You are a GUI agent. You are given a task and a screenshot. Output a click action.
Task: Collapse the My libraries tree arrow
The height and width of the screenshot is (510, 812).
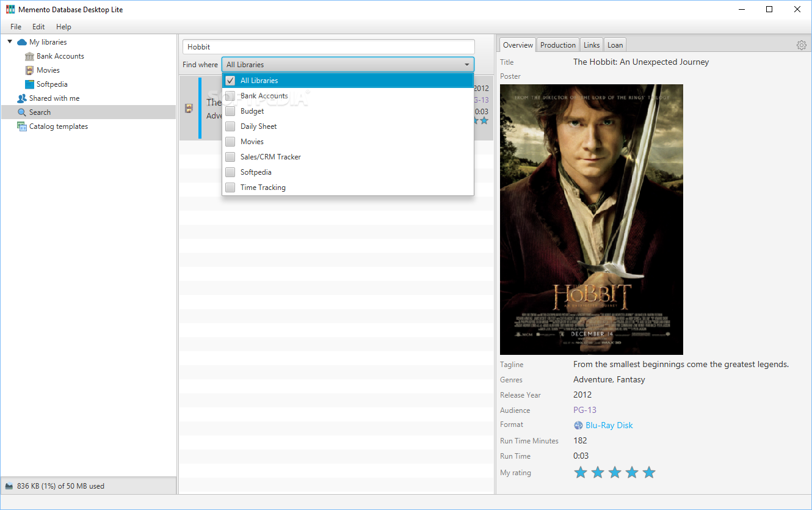(x=10, y=42)
